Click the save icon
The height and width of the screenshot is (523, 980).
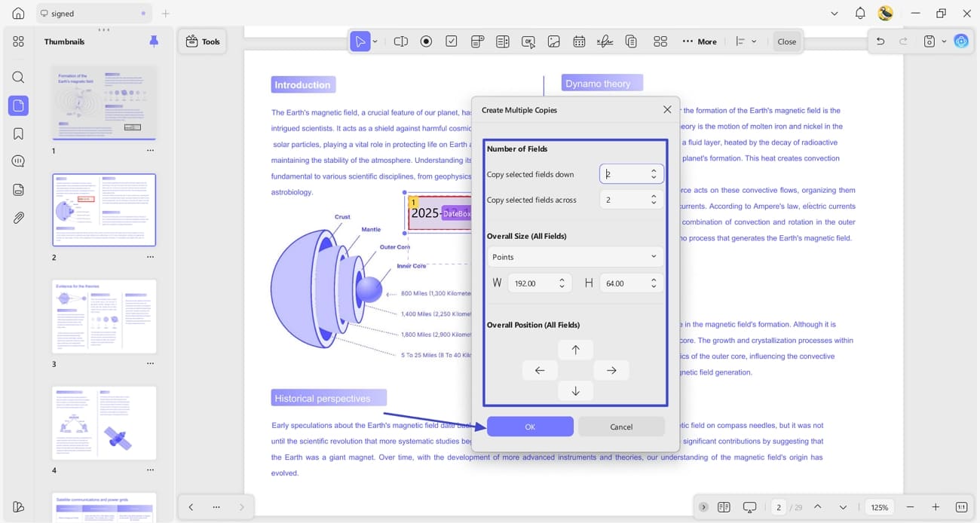click(x=929, y=41)
